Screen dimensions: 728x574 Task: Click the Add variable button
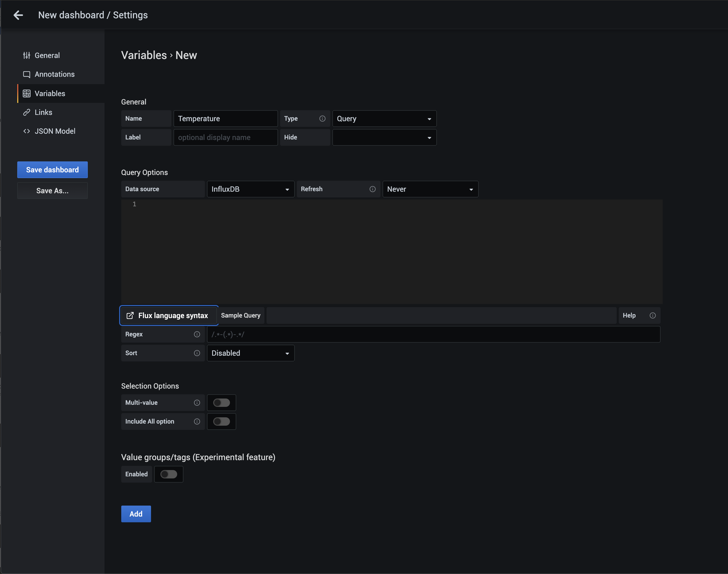[136, 514]
